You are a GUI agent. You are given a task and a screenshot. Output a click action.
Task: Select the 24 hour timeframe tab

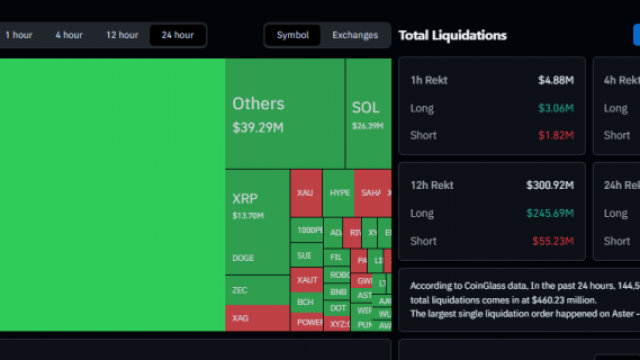click(x=178, y=35)
